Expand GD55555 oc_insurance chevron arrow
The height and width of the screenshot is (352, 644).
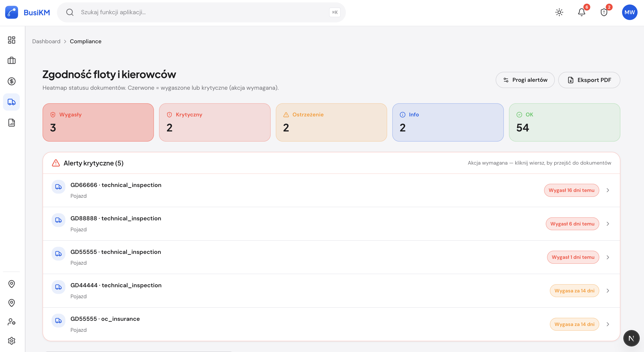click(608, 324)
